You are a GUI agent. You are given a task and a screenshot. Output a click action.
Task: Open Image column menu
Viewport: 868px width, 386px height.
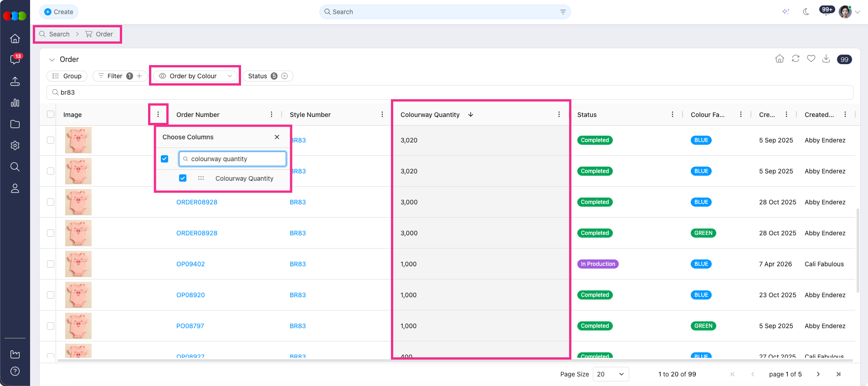click(x=158, y=115)
